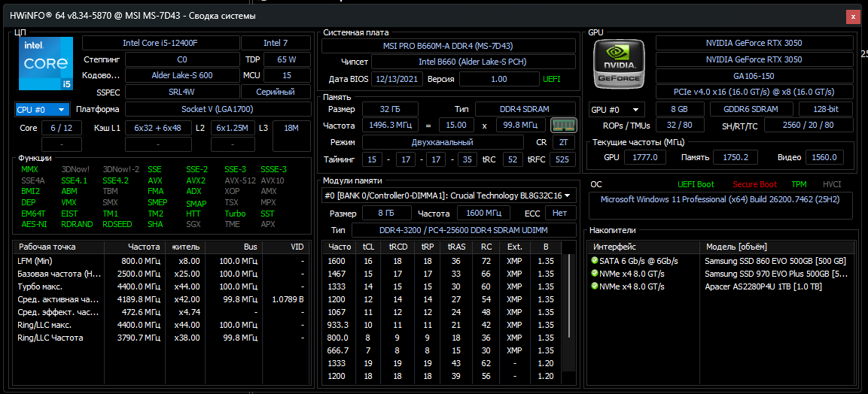Click the DDR4-3200 / PC4-25600 module type field
The image size is (868, 394).
point(463,229)
